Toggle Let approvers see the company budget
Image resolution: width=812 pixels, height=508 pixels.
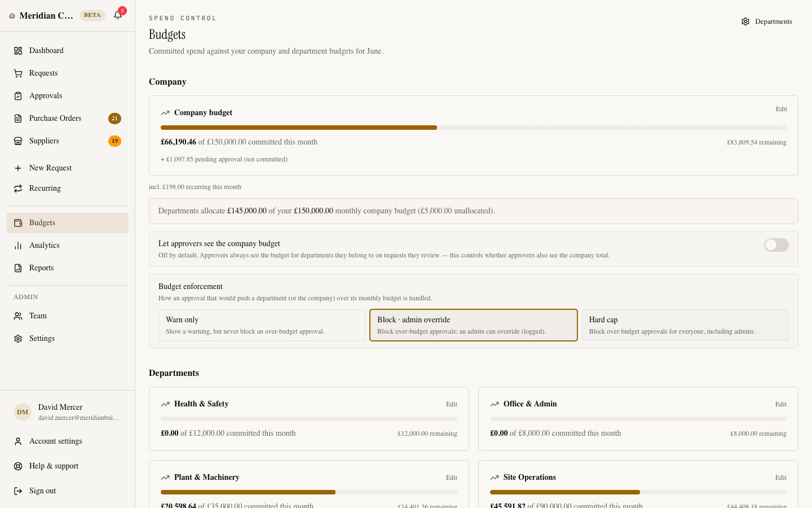(776, 245)
